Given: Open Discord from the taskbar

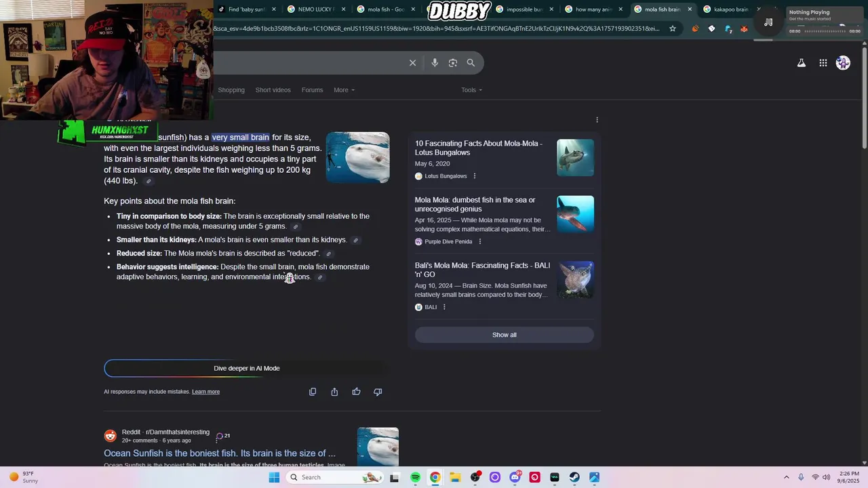Looking at the screenshot, I should pos(515,477).
